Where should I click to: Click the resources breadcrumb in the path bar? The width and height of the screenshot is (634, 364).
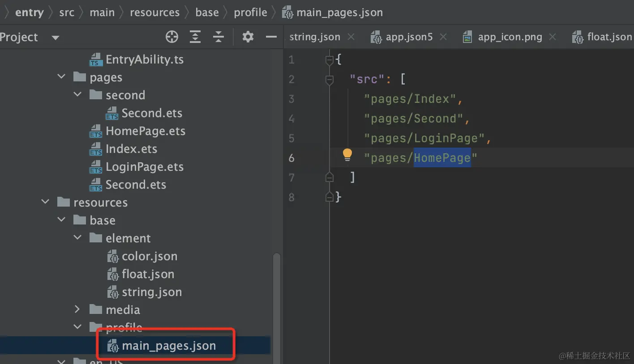coord(155,13)
